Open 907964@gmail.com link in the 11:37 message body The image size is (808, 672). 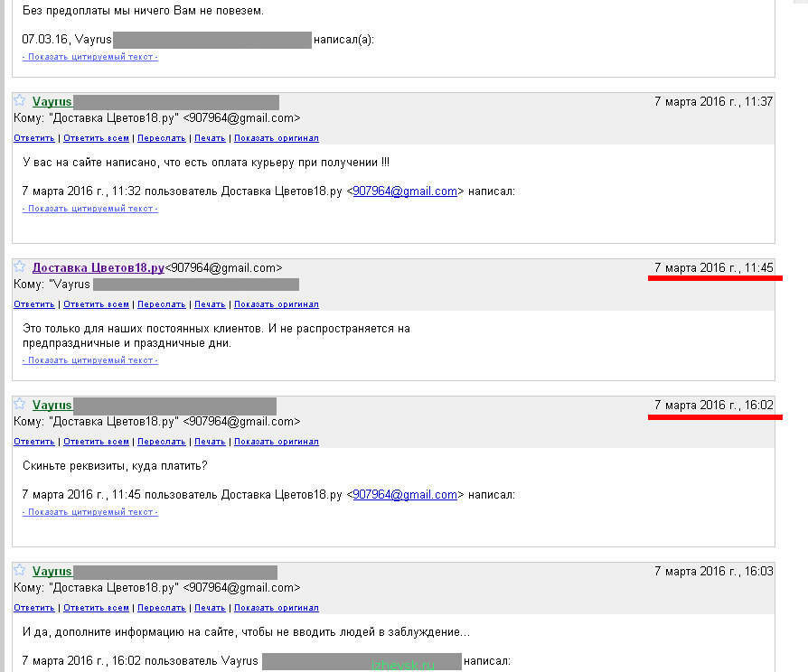pos(405,191)
